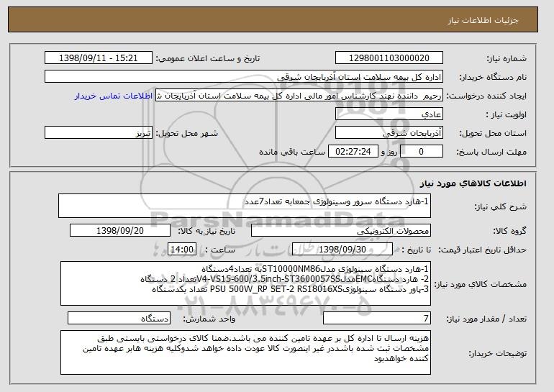Click the label شماره نیاز
Screen dimensions: 554x392
(507, 58)
